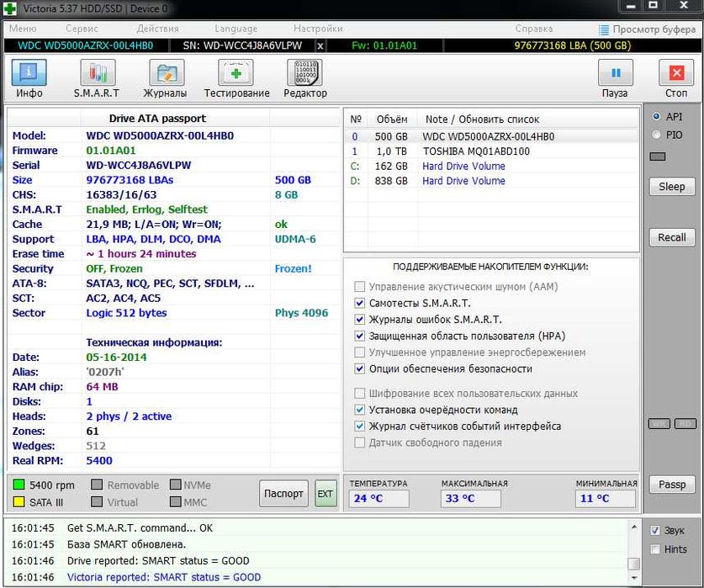Click the МИНИМАЛЬНАЯ 11 °C field

pyautogui.click(x=606, y=499)
